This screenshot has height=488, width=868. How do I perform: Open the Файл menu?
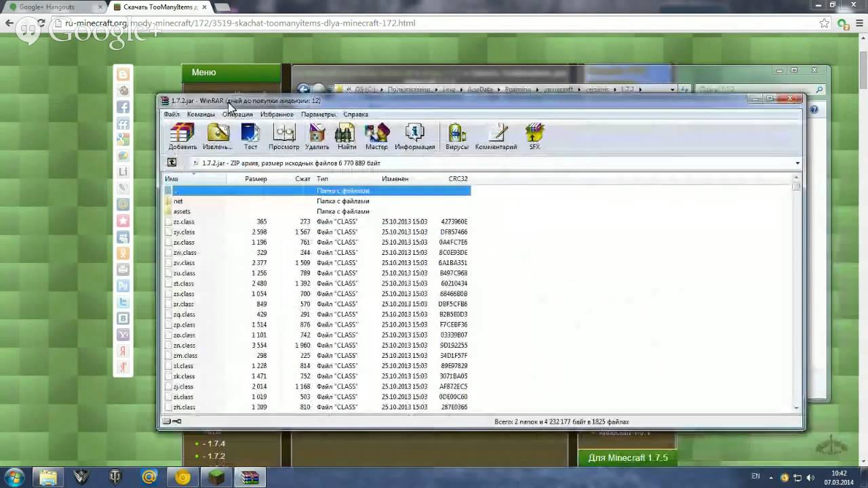pos(172,115)
